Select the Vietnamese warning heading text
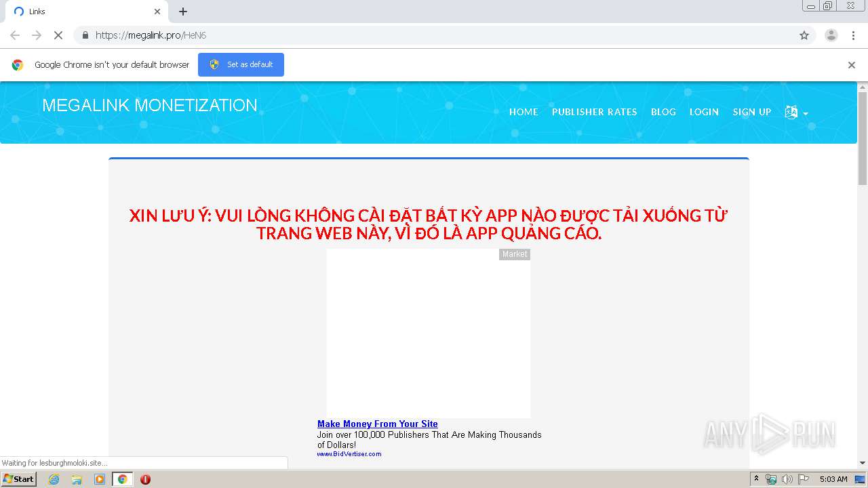 pos(429,224)
